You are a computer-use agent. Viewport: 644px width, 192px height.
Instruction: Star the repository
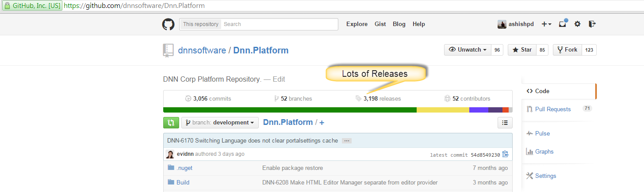click(522, 50)
